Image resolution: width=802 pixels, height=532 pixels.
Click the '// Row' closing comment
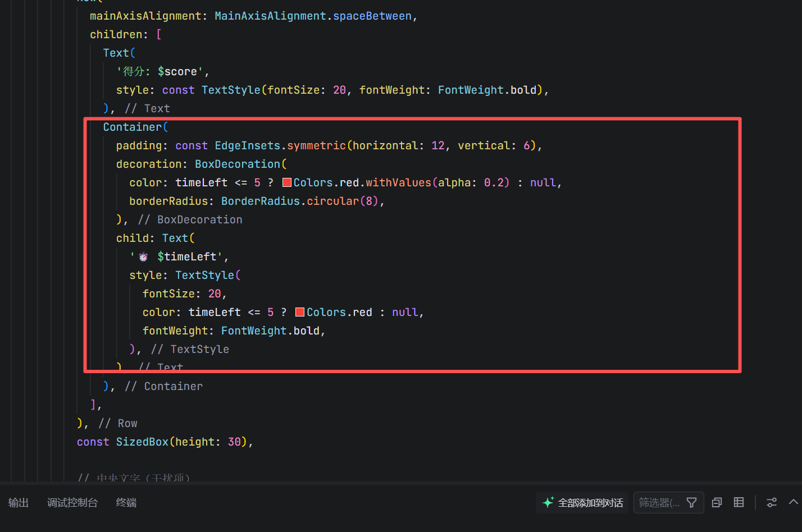[x=118, y=423]
